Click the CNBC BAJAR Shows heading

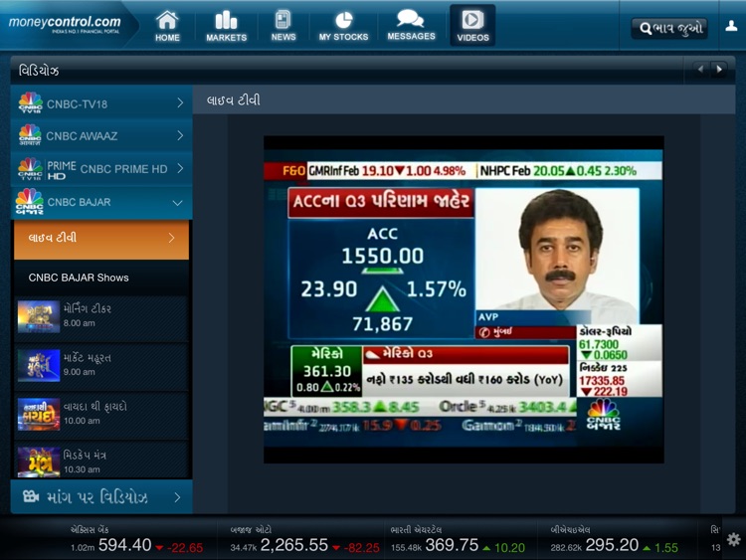click(x=79, y=278)
